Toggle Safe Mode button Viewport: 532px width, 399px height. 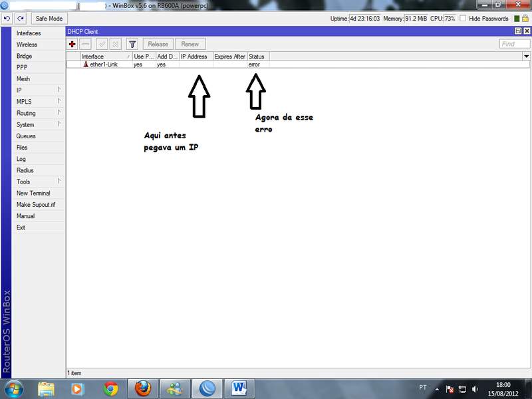[x=49, y=19]
